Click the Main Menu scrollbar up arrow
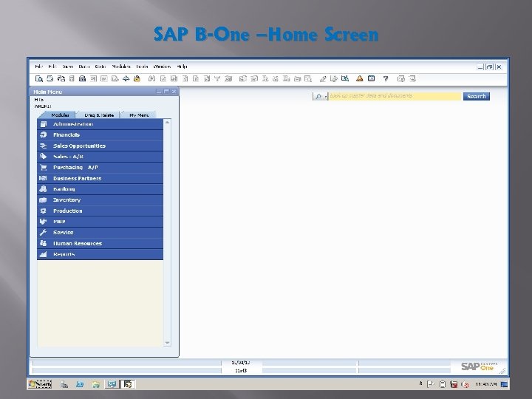The width and height of the screenshot is (532, 399). click(167, 123)
